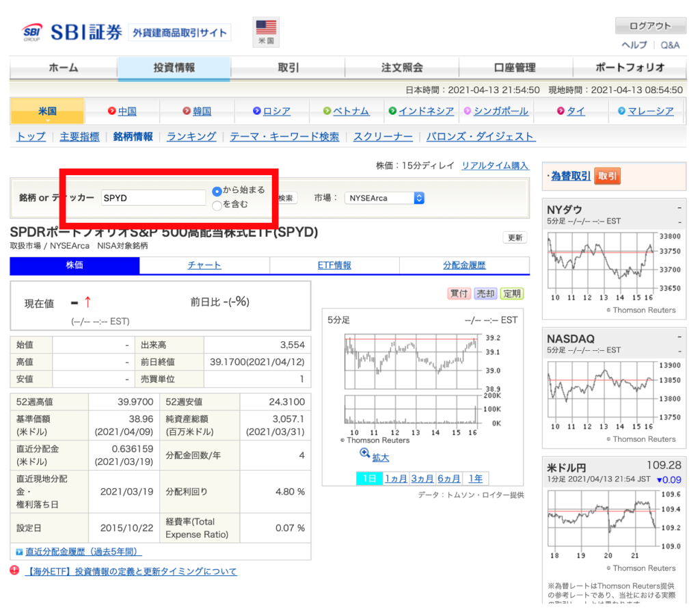Open the スクリーナー link
The width and height of the screenshot is (700, 608).
tap(383, 137)
